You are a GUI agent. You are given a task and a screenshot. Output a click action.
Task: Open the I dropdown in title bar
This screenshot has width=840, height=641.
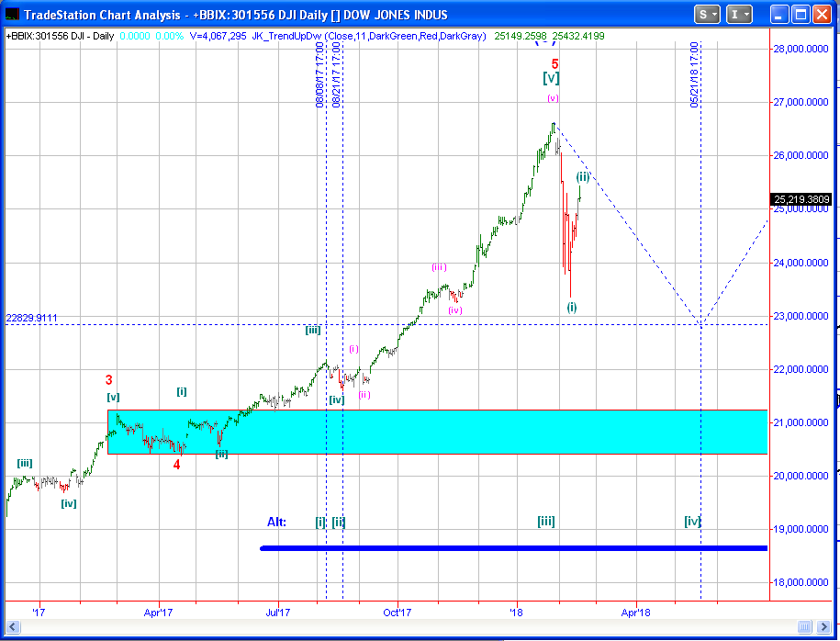(739, 15)
